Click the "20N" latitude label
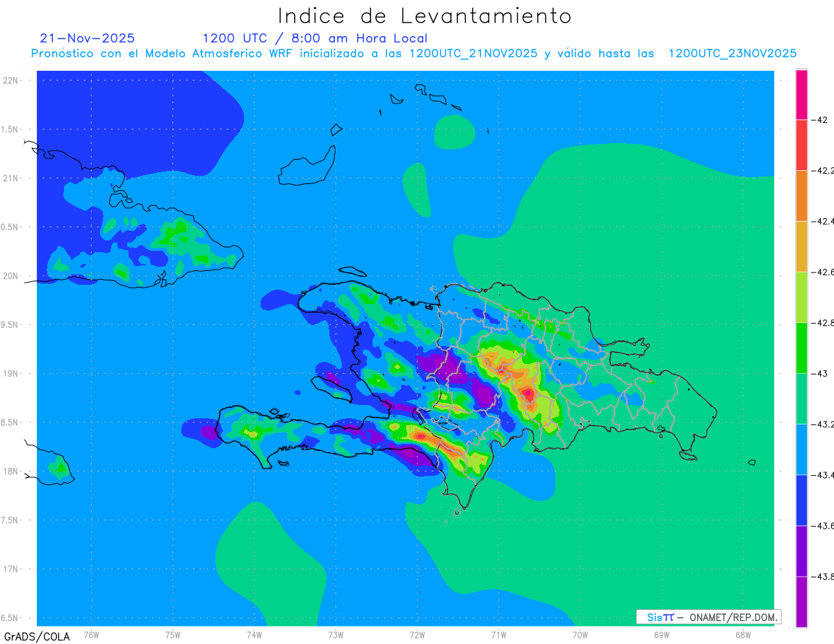 click(x=10, y=276)
